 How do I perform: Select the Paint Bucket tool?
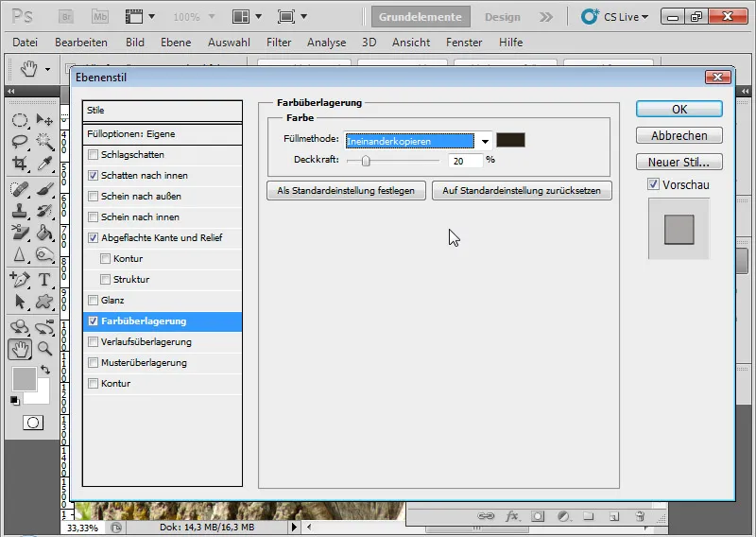[x=44, y=232]
